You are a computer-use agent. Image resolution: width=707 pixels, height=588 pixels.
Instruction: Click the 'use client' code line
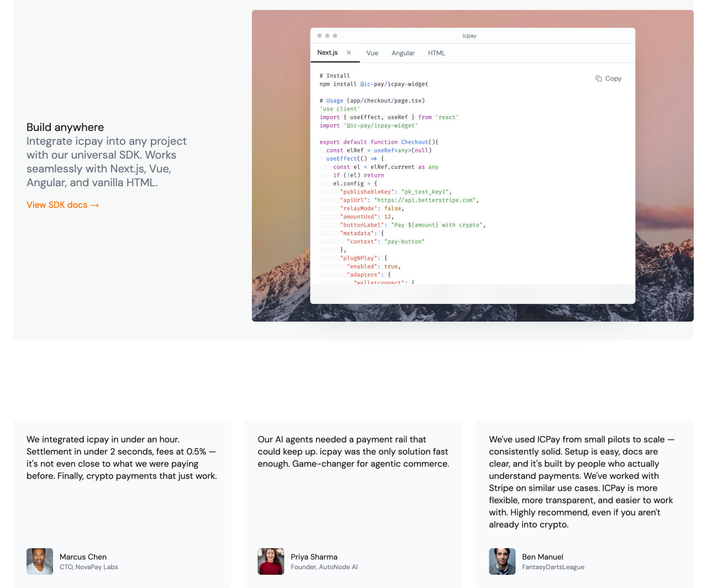pos(340,109)
